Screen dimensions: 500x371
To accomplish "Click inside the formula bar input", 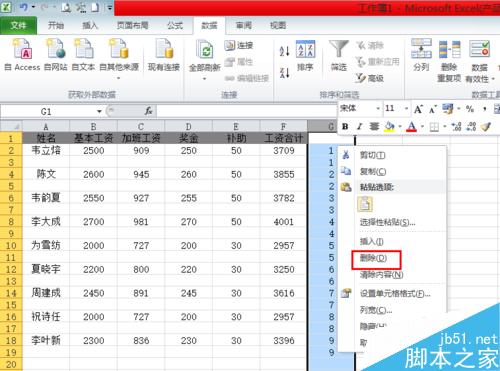I will point(247,111).
